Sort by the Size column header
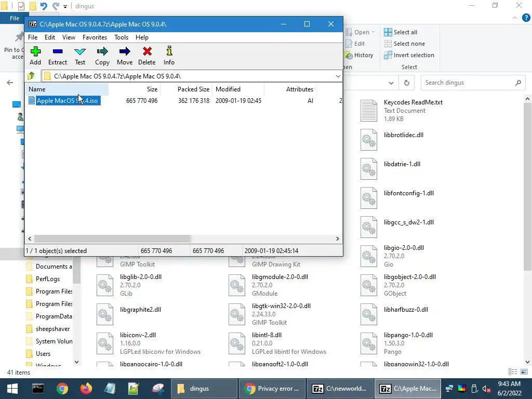532x399 pixels. (135, 89)
